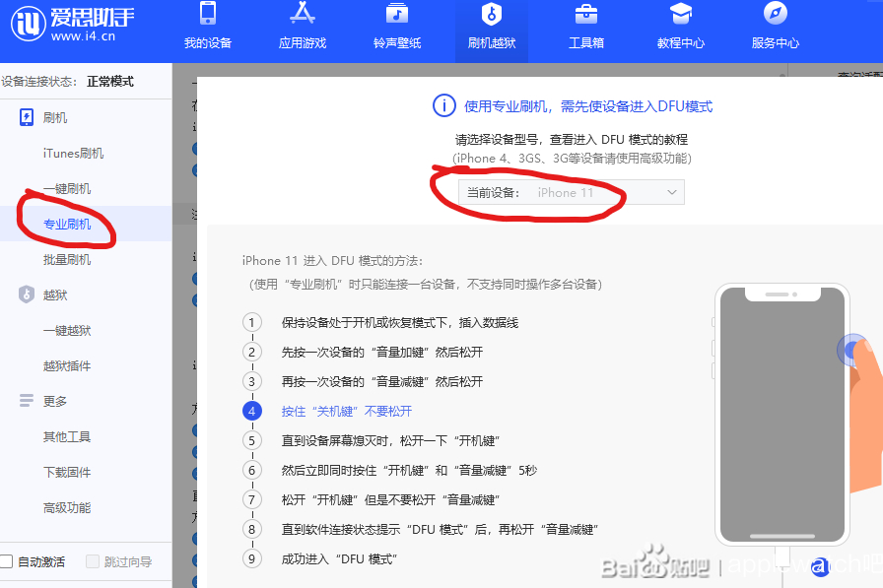Open 其他工具 in the sidebar
This screenshot has width=883, height=588.
(x=67, y=436)
